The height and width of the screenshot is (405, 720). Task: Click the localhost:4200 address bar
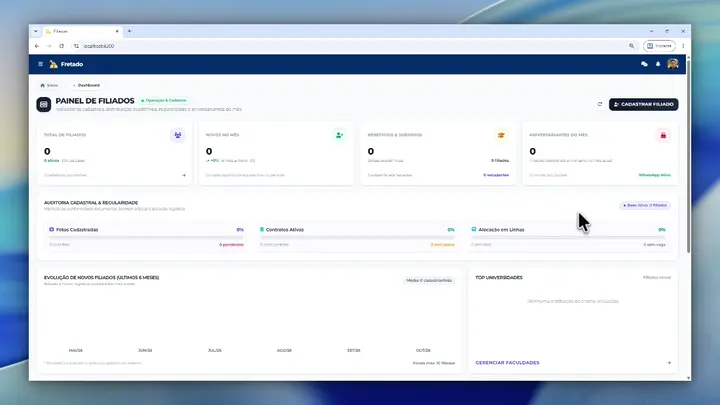point(354,46)
